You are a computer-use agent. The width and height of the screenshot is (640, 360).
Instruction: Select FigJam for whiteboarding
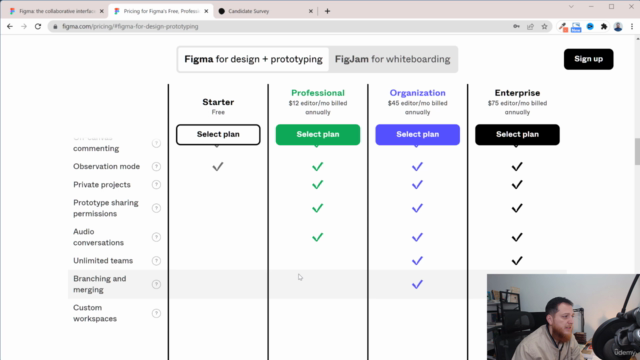[393, 59]
